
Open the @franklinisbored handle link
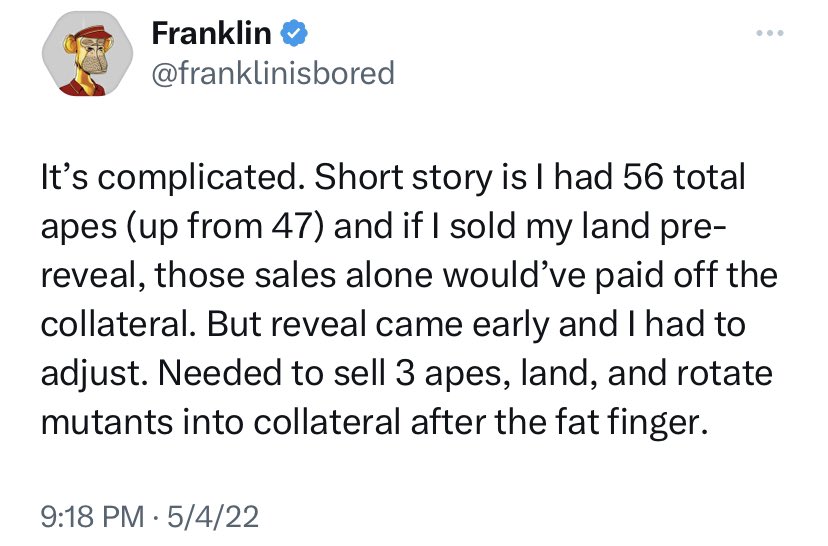[273, 72]
